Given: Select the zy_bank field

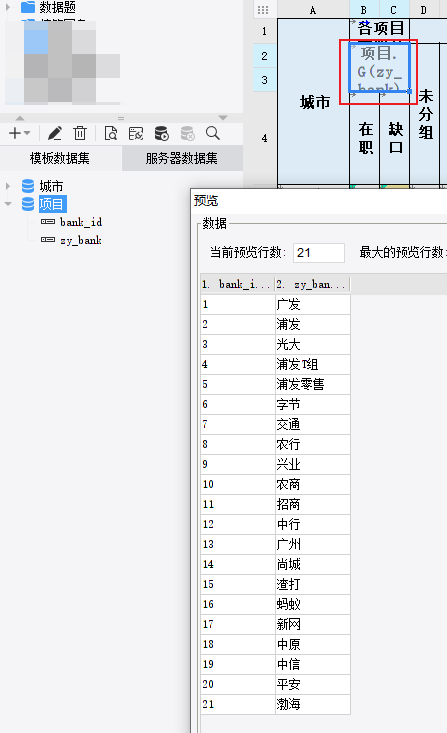Looking at the screenshot, I should 81,240.
